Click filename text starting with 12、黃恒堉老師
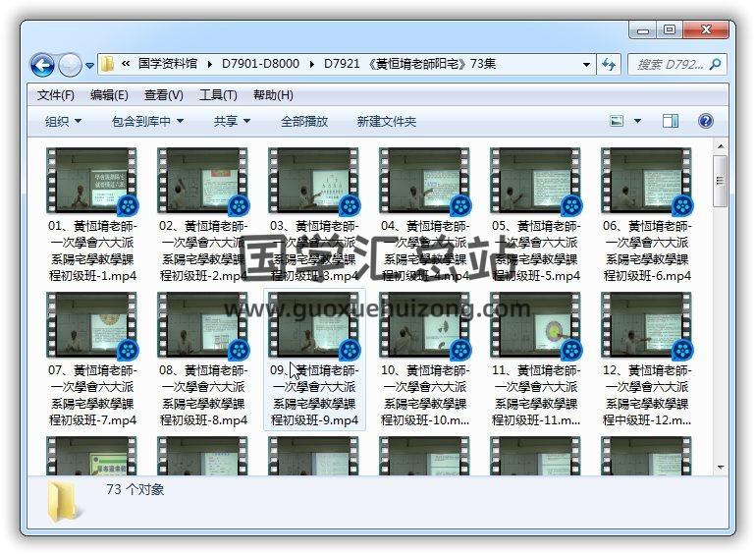This screenshot has height=556, width=756. coord(647,396)
